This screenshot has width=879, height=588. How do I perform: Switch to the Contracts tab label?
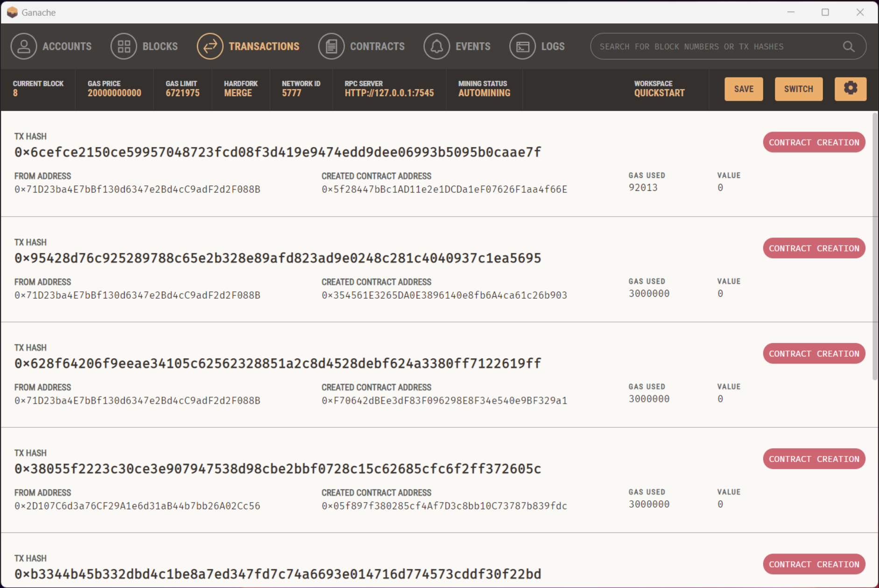pos(378,46)
